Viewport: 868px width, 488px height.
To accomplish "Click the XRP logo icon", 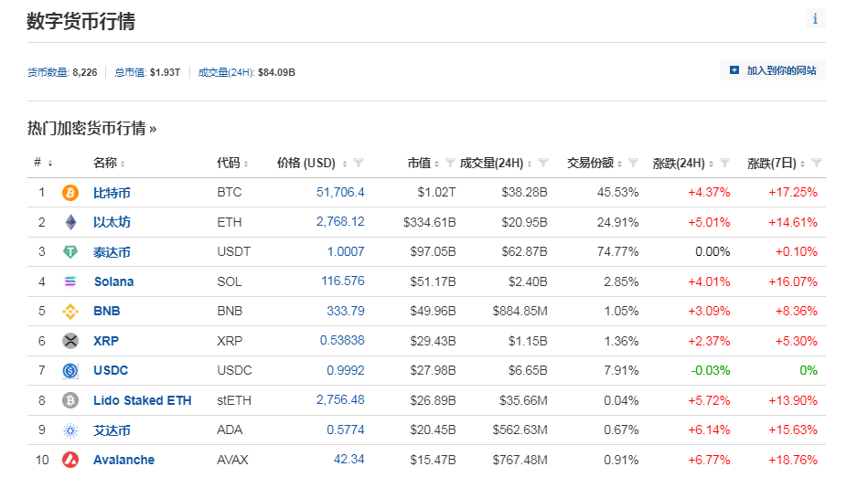I will coord(70,341).
